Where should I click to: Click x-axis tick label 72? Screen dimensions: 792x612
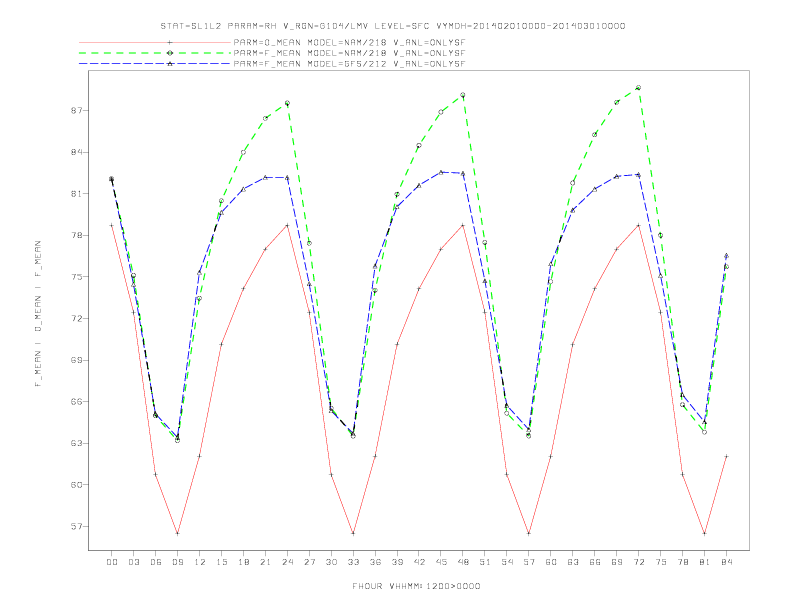pos(638,562)
